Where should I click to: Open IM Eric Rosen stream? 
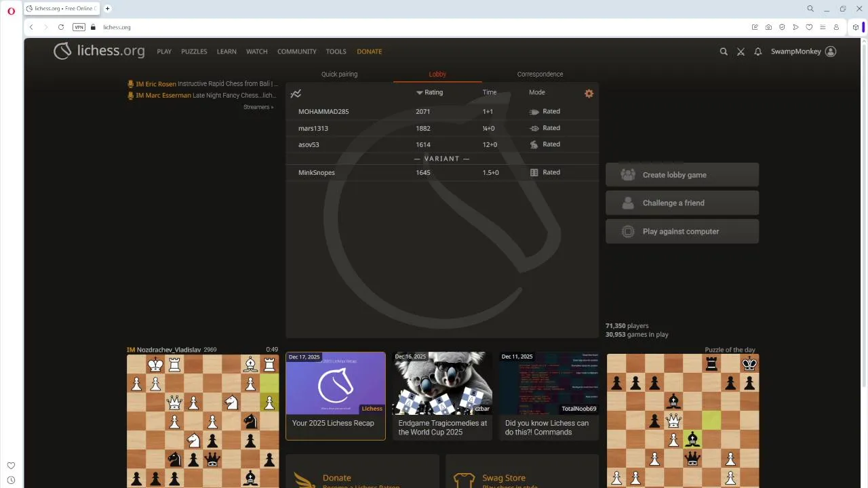203,84
